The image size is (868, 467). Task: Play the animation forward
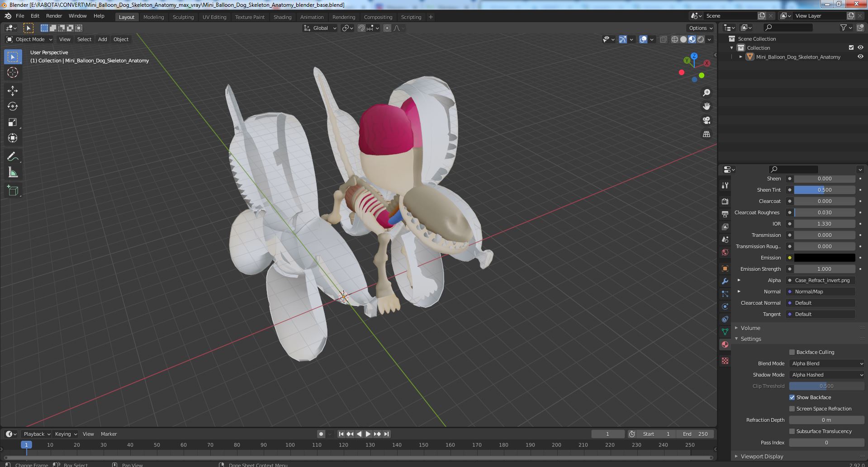[368, 434]
